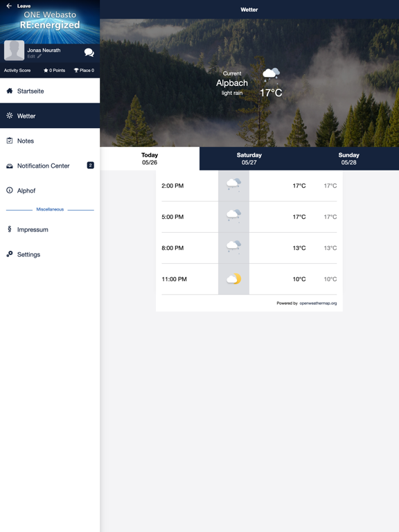
Task: Click the Miscellaneous section label
Action: pyautogui.click(x=50, y=209)
